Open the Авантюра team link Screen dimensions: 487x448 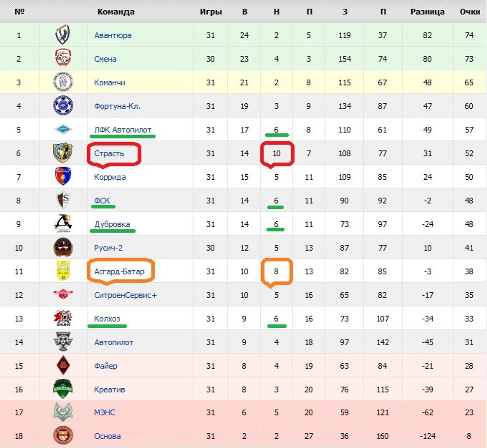click(113, 35)
